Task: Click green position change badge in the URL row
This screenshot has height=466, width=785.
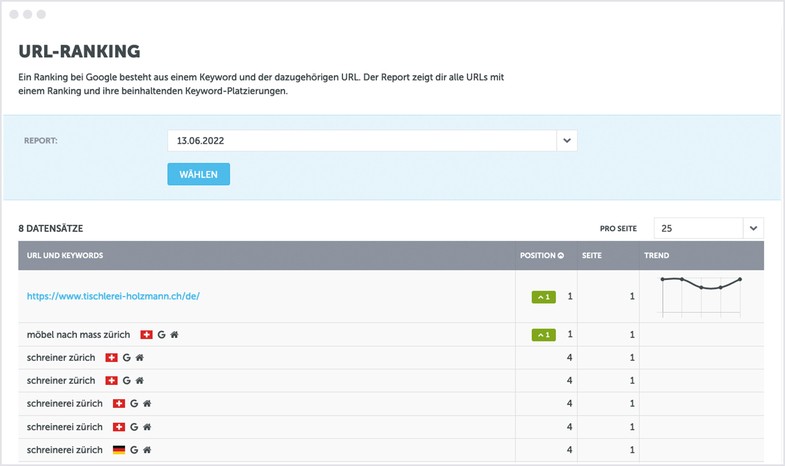Action: 543,297
